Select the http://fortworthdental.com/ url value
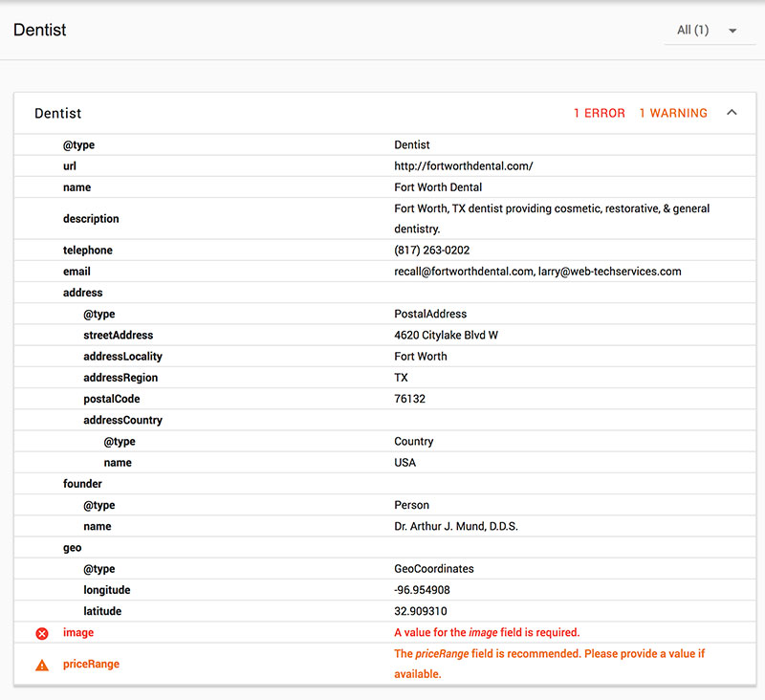765x700 pixels. coord(464,165)
